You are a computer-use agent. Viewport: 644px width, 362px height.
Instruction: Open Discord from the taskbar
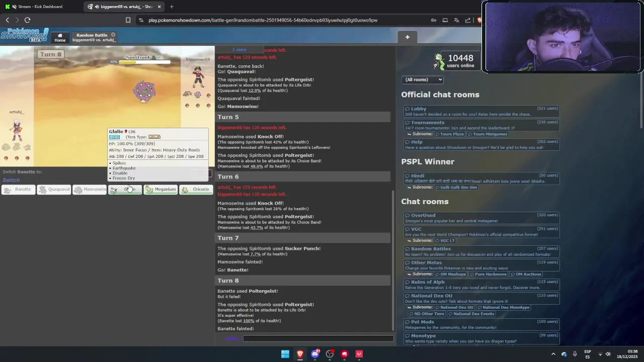(x=315, y=354)
